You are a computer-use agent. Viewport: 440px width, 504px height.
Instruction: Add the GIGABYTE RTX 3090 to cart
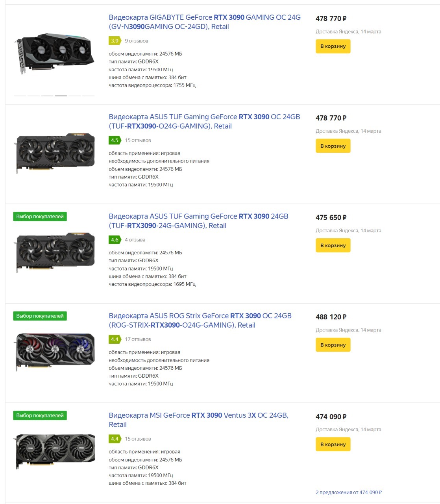pyautogui.click(x=333, y=46)
